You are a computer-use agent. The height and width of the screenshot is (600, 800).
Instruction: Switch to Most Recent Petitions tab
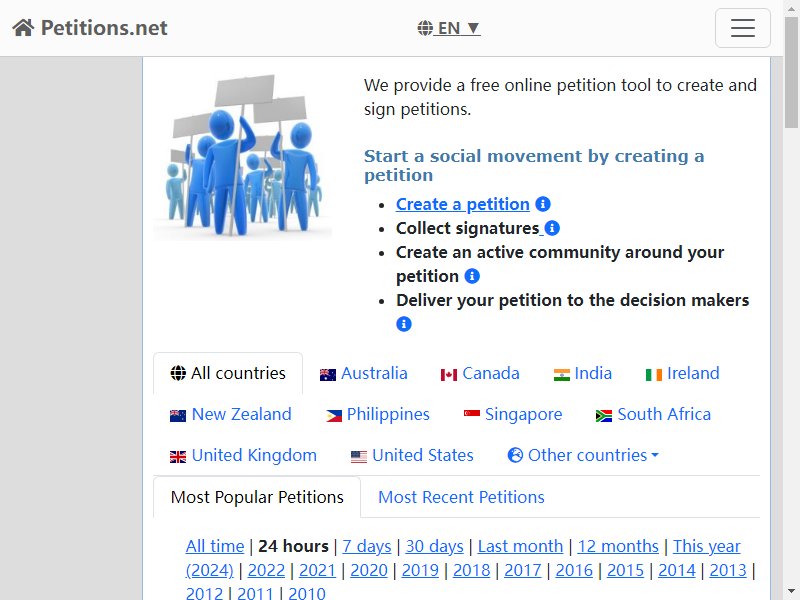pos(461,497)
